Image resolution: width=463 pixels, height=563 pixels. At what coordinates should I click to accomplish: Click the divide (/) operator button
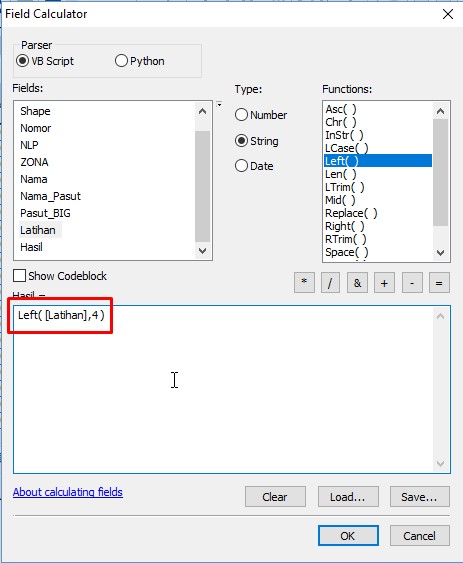pyautogui.click(x=330, y=283)
